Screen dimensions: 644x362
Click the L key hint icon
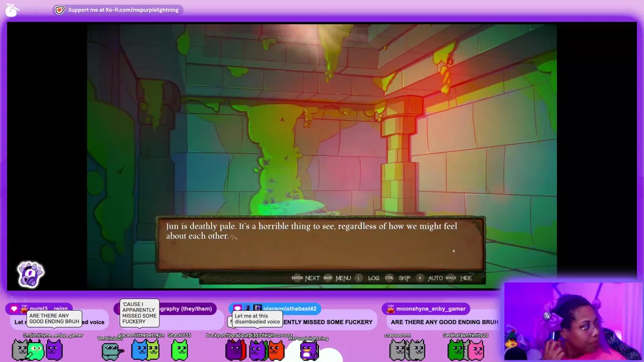click(359, 278)
